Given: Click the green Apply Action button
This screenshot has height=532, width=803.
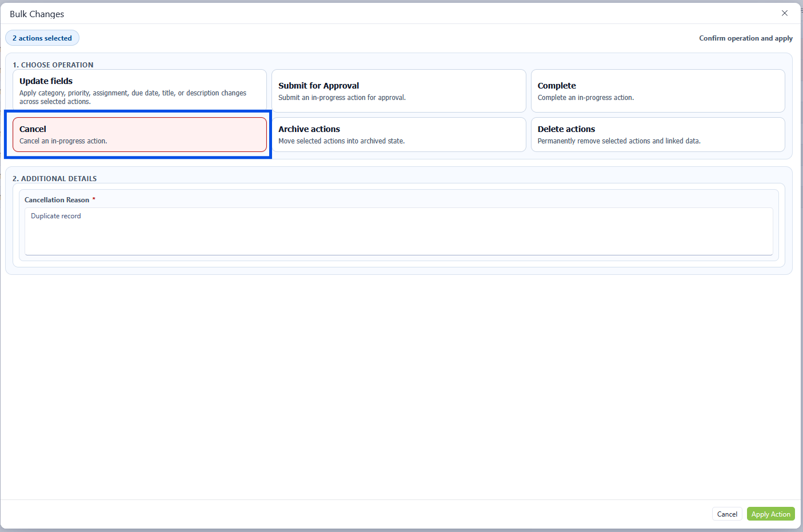Looking at the screenshot, I should pyautogui.click(x=770, y=514).
